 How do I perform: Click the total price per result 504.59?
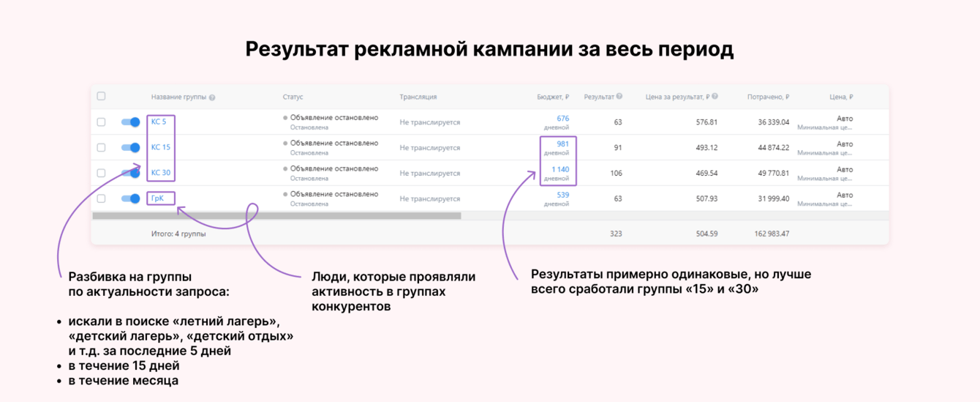click(706, 234)
